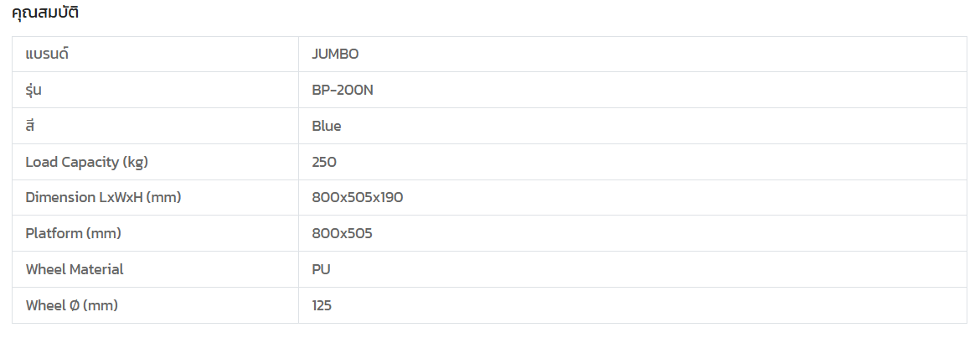Viewport: 980px width, 338px height.
Task: Click the 800x505 platform value
Action: pyautogui.click(x=342, y=234)
